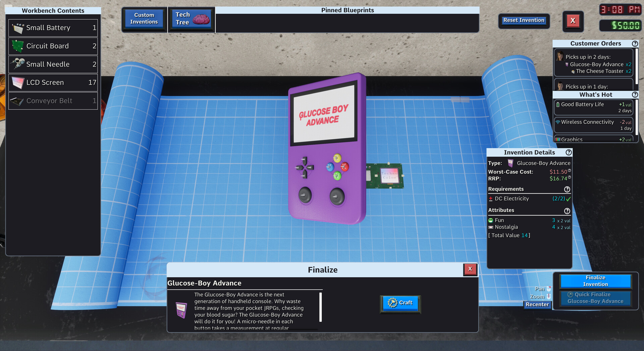Pick the Small Needle icon
The height and width of the screenshot is (351, 644).
pyautogui.click(x=18, y=64)
